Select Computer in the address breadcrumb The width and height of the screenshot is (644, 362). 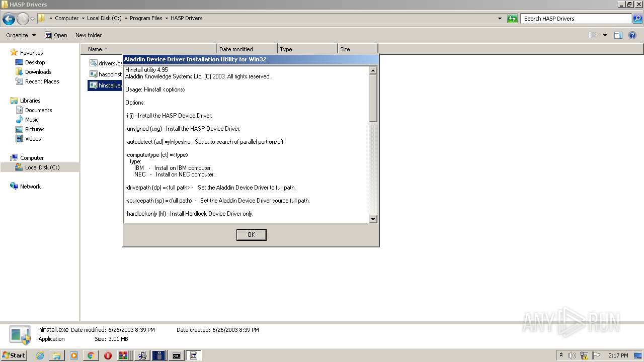click(66, 18)
